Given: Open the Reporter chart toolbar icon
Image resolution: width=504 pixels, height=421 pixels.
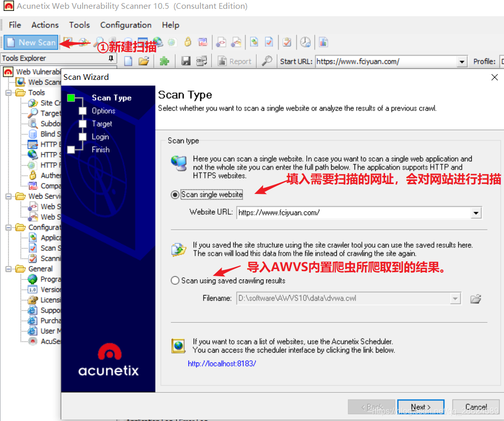Looking at the screenshot, I should point(323,42).
